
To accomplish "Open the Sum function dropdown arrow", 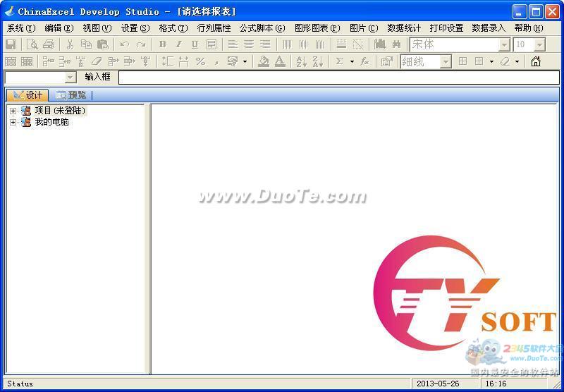I will [x=352, y=62].
